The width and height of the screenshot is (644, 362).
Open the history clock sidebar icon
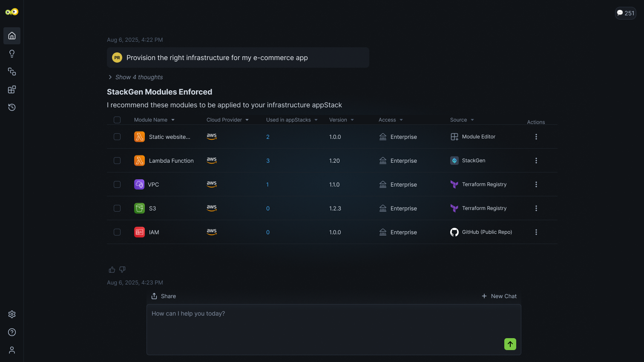tap(12, 107)
